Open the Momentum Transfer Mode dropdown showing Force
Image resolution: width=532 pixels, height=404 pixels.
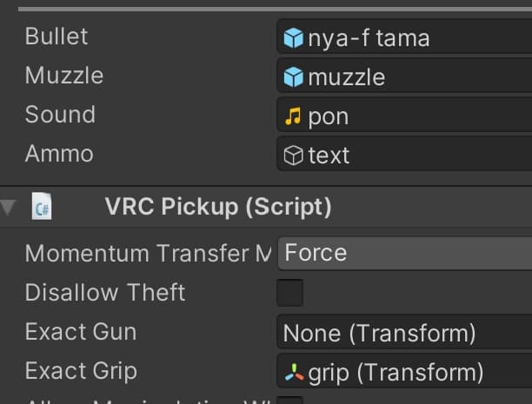[405, 254]
